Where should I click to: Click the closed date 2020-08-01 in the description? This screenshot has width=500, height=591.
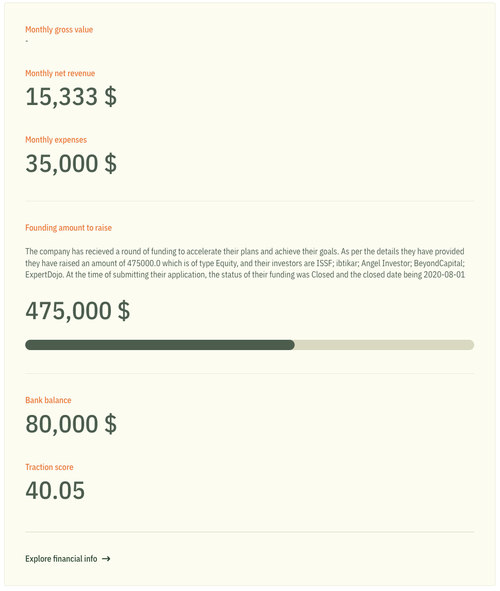(x=444, y=275)
